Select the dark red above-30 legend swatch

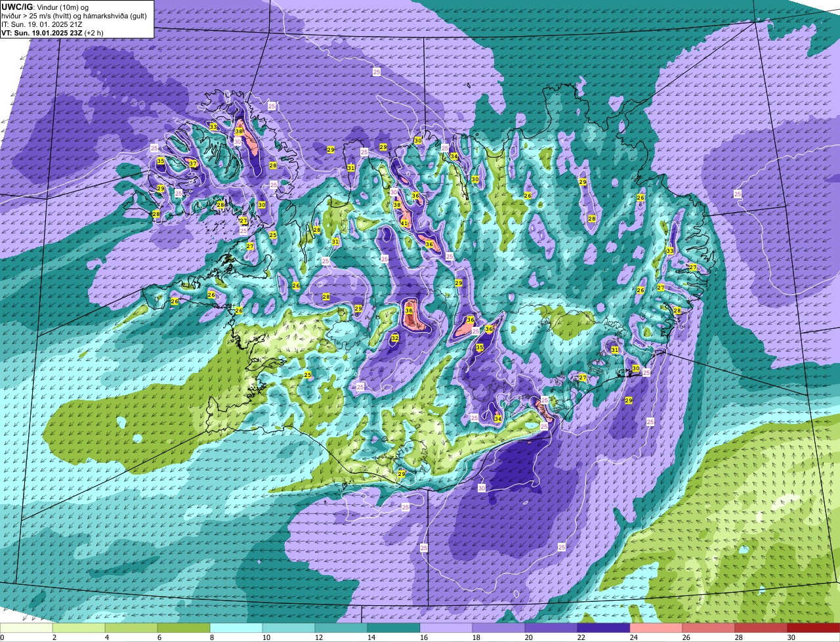click(x=814, y=628)
